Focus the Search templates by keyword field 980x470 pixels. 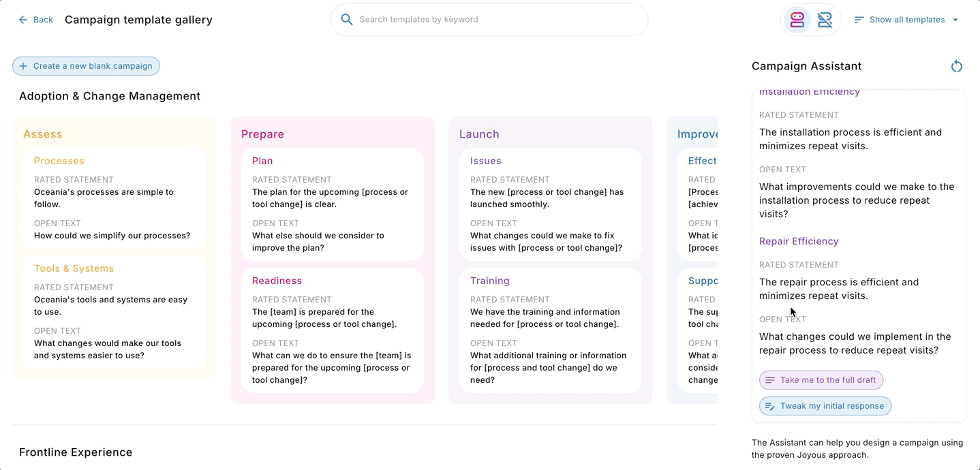point(489,20)
